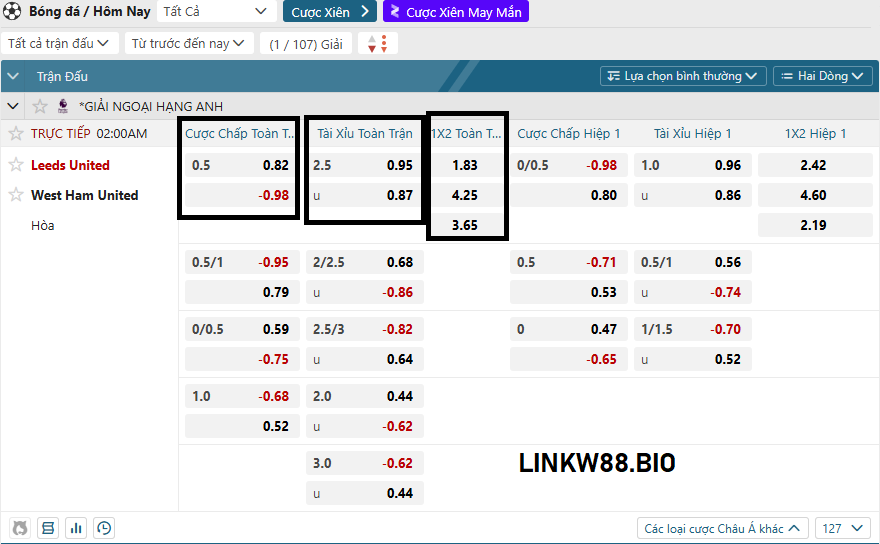Click the Cược Xiên May Mắn lightning button
880x544 pixels.
pyautogui.click(x=455, y=12)
